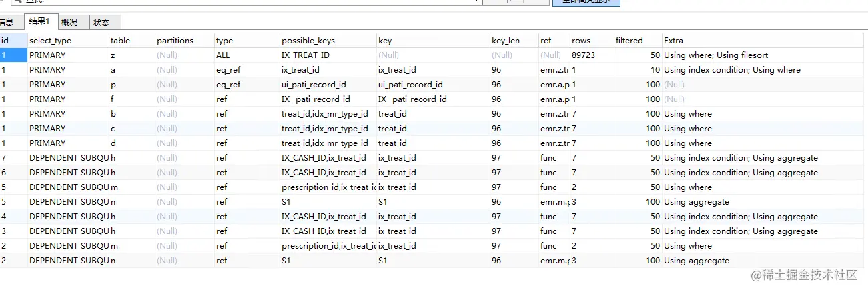Click the IX_TREAT_ID possible_keys cell
The image size is (868, 292).
click(328, 55)
